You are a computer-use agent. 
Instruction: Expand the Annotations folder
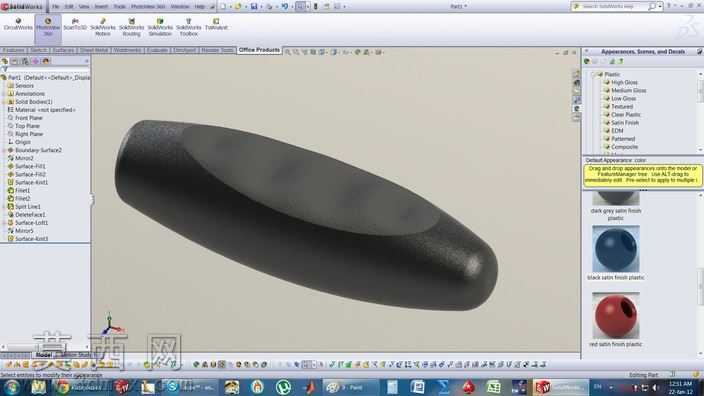coord(4,94)
